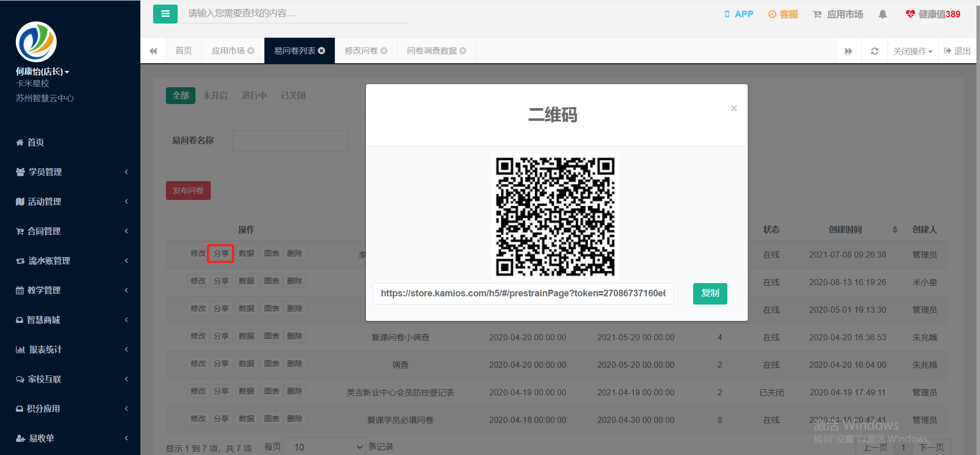Click 数据 in the 复课问卷小调查 row
This screenshot has height=455, width=980.
[x=247, y=336]
